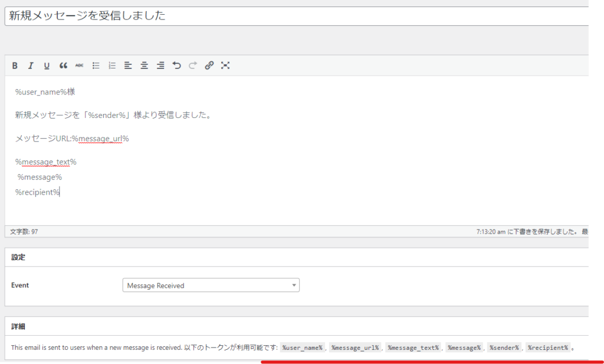Click the email title input field

click(x=295, y=16)
